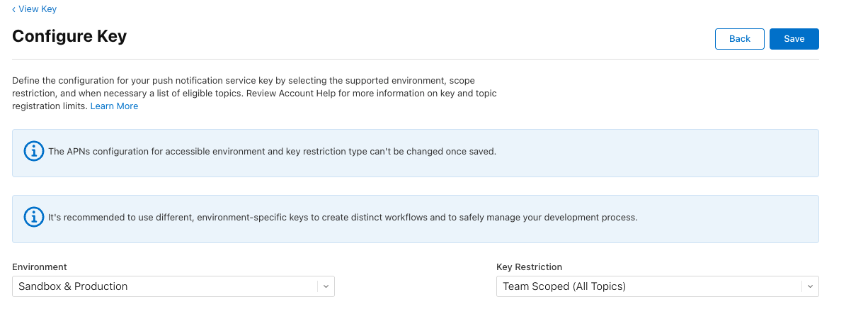
Task: Go back via the View Key link
Action: (x=38, y=9)
